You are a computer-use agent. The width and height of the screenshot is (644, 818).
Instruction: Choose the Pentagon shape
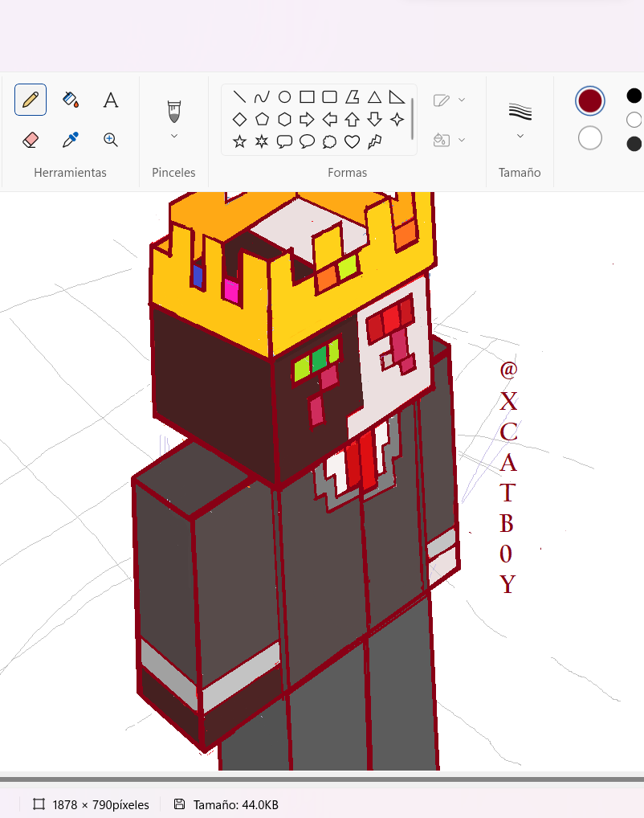click(x=262, y=120)
